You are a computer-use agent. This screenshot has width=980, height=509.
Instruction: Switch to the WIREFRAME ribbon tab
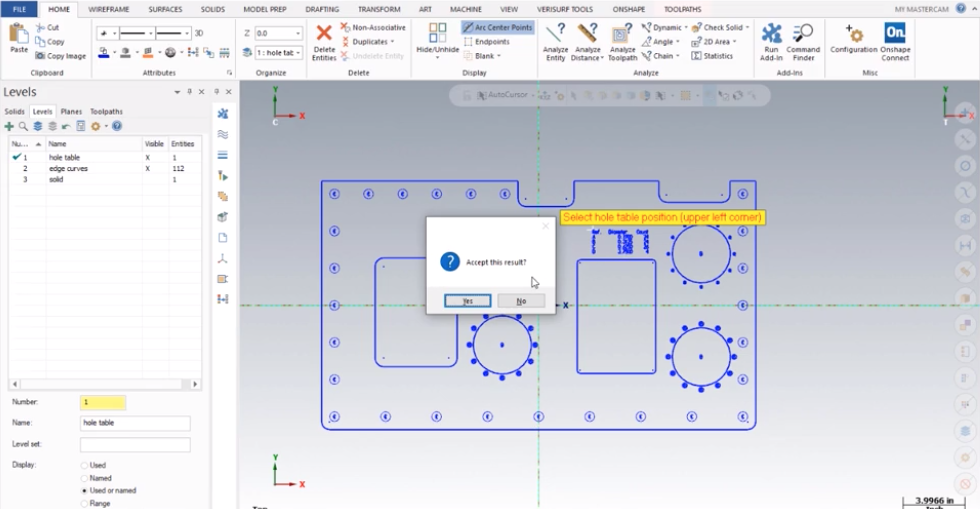coord(109,9)
